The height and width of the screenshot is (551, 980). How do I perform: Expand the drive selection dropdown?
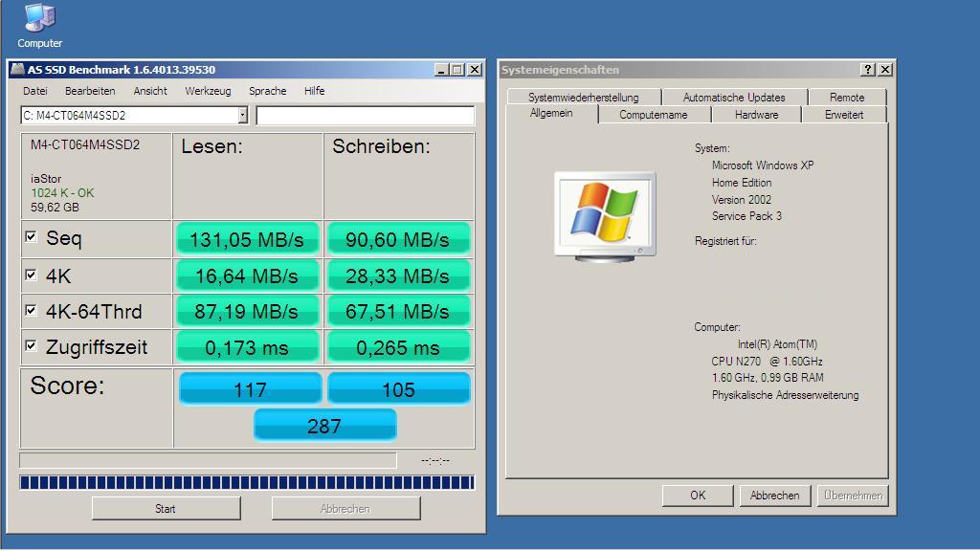pos(242,115)
